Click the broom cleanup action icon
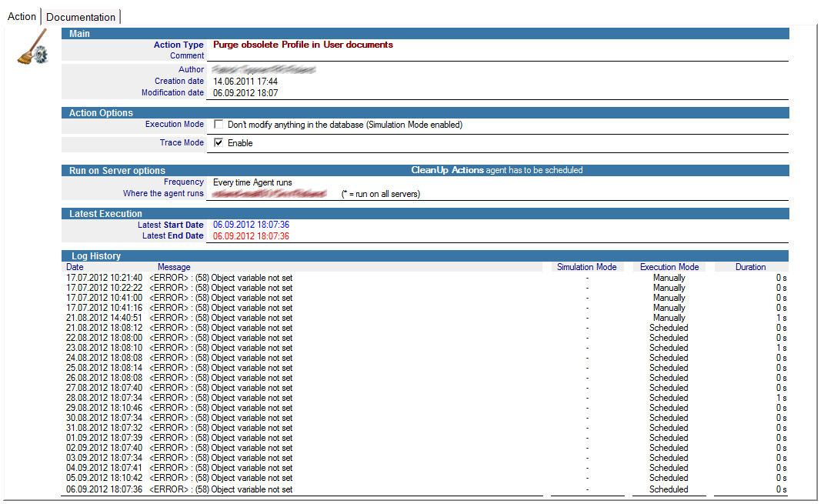Screen dimensions: 824x504 pyautogui.click(x=32, y=51)
